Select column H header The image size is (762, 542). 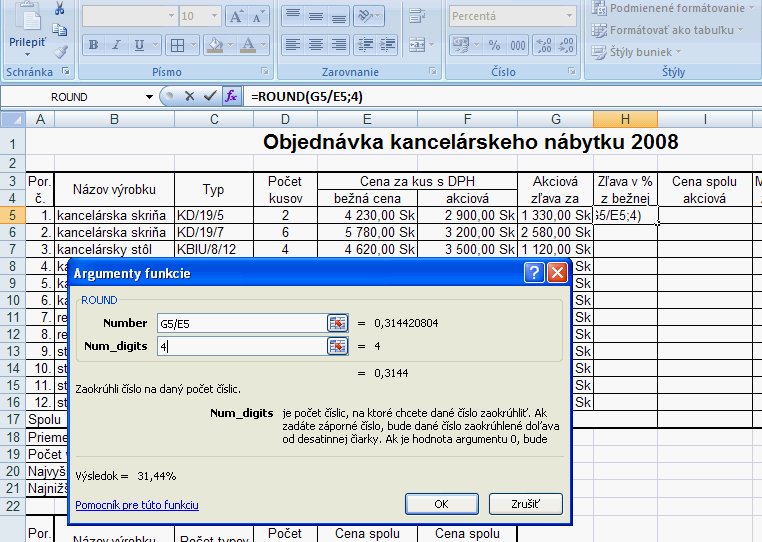tap(625, 119)
